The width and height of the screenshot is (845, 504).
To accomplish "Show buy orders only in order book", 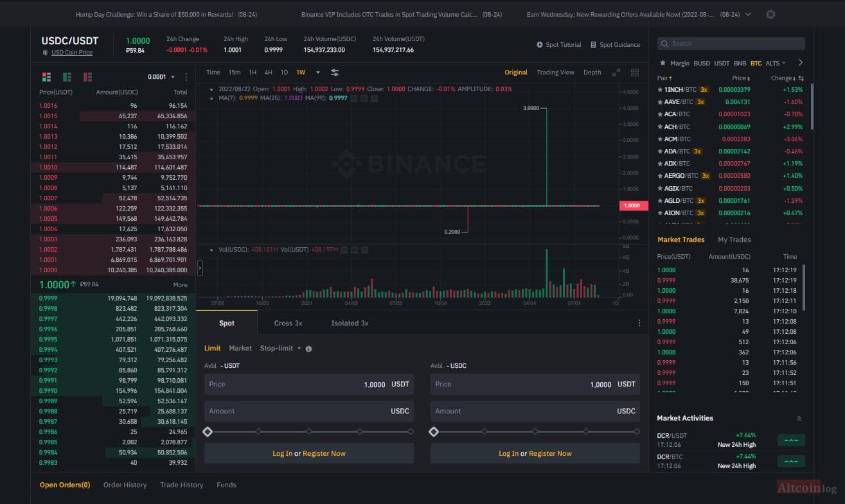I will 67,77.
